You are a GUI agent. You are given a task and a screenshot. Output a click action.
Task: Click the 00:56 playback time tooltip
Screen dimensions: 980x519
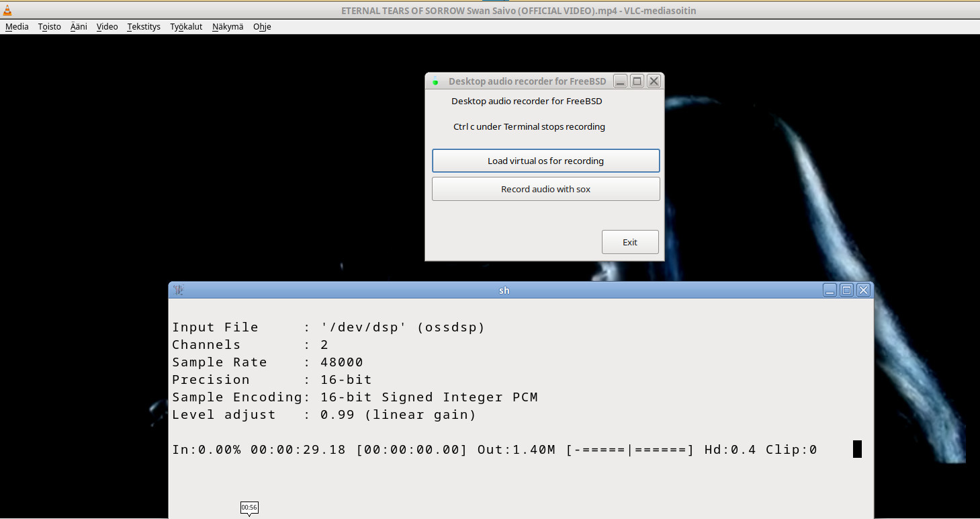249,507
